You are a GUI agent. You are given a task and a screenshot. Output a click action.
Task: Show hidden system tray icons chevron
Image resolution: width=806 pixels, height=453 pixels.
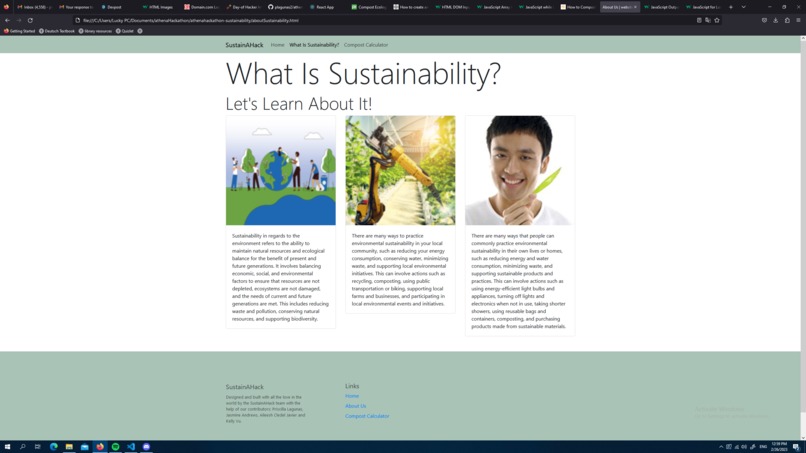(x=721, y=447)
